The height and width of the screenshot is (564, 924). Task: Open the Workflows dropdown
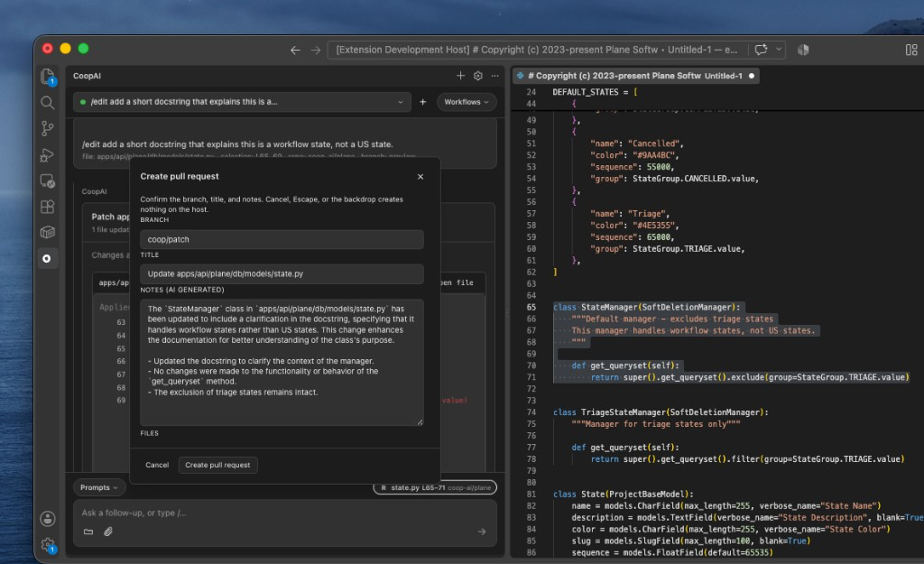467,102
